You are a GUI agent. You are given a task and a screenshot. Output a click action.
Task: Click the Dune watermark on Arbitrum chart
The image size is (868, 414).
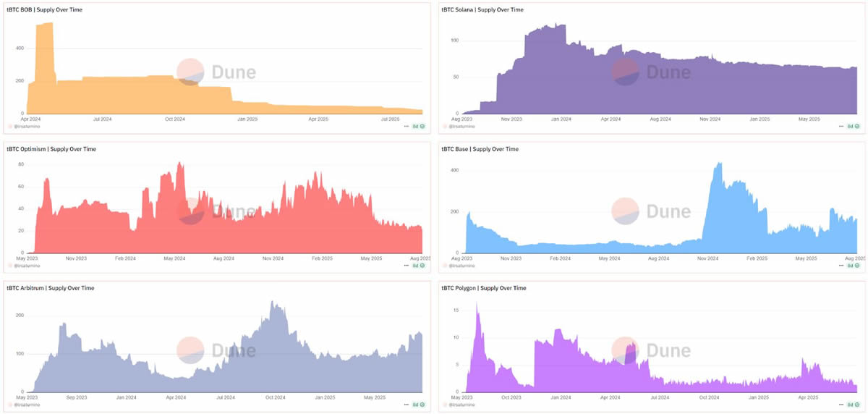(x=216, y=350)
